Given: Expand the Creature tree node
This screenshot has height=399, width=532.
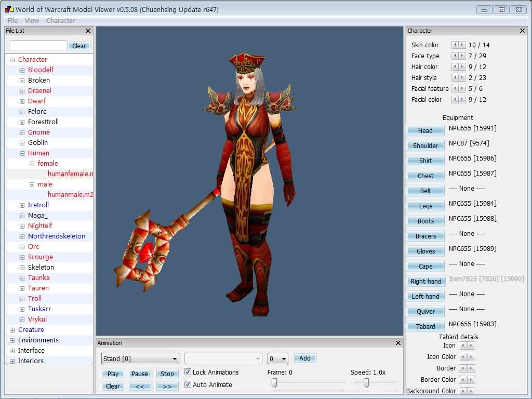Looking at the screenshot, I should pos(12,330).
